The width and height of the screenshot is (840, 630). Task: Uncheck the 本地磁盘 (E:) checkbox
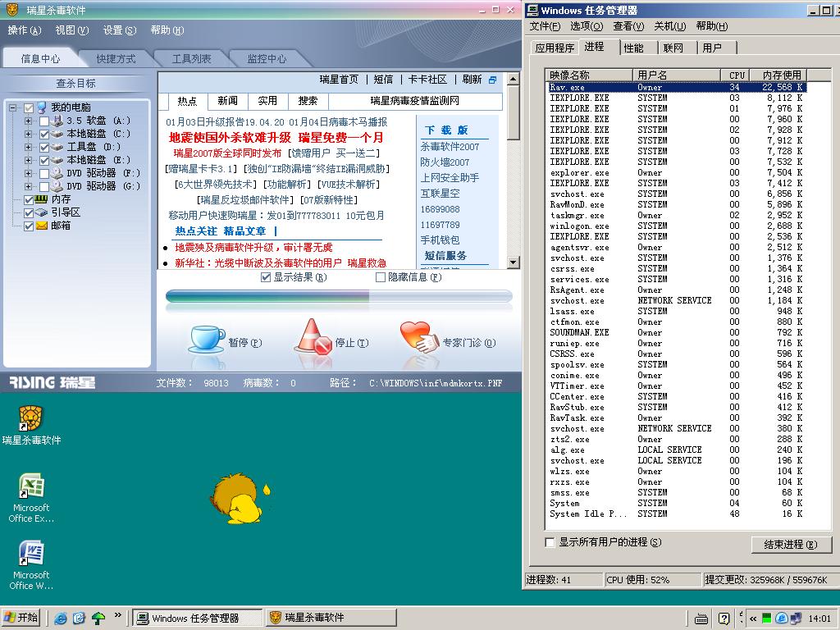click(44, 160)
